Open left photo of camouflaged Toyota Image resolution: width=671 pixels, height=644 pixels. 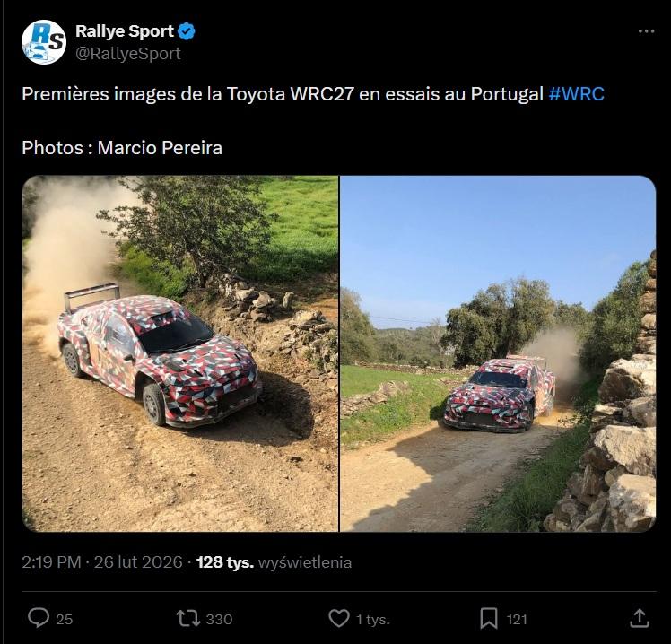click(x=180, y=353)
